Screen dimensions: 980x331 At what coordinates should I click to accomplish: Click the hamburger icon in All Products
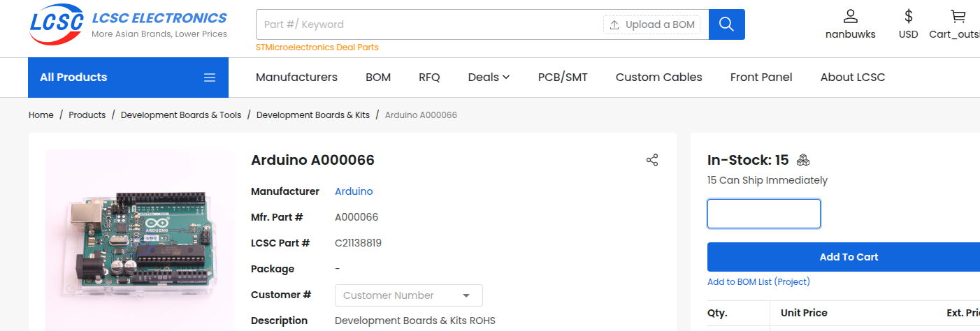pyautogui.click(x=210, y=78)
